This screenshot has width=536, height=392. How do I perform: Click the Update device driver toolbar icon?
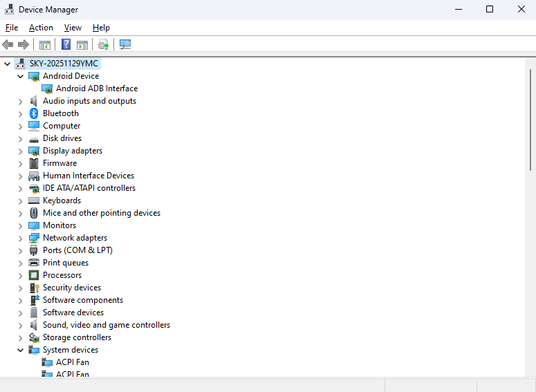pyautogui.click(x=103, y=44)
